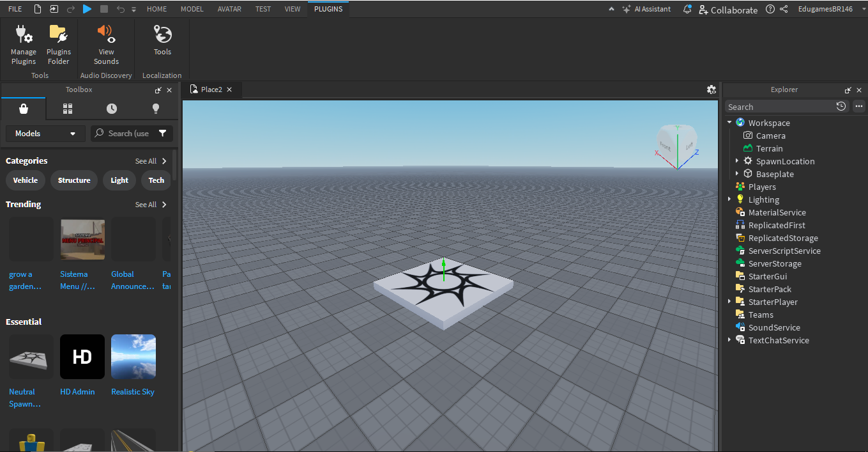Select the Toolbox Marketplace bag tab
868x452 pixels.
pos(24,109)
